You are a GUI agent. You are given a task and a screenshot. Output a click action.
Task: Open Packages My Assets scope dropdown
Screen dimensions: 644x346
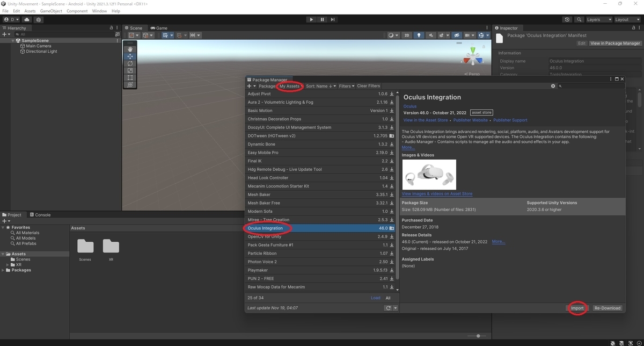(282, 86)
